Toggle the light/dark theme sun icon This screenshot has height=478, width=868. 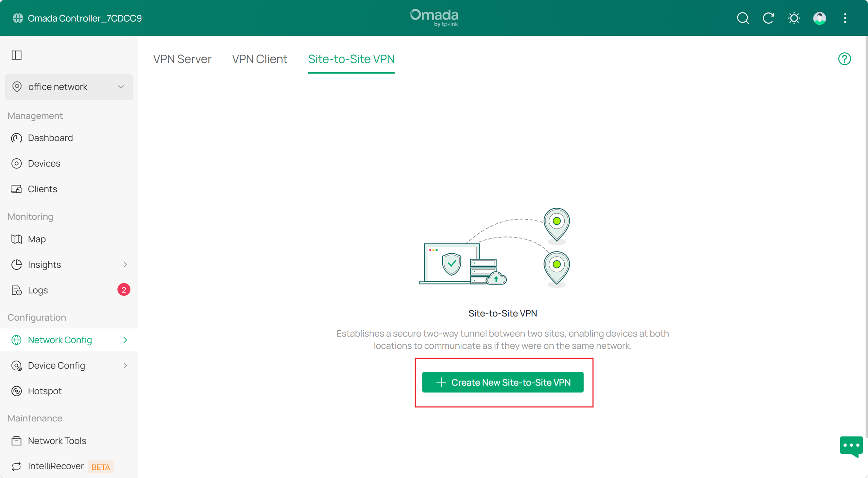[x=794, y=18]
